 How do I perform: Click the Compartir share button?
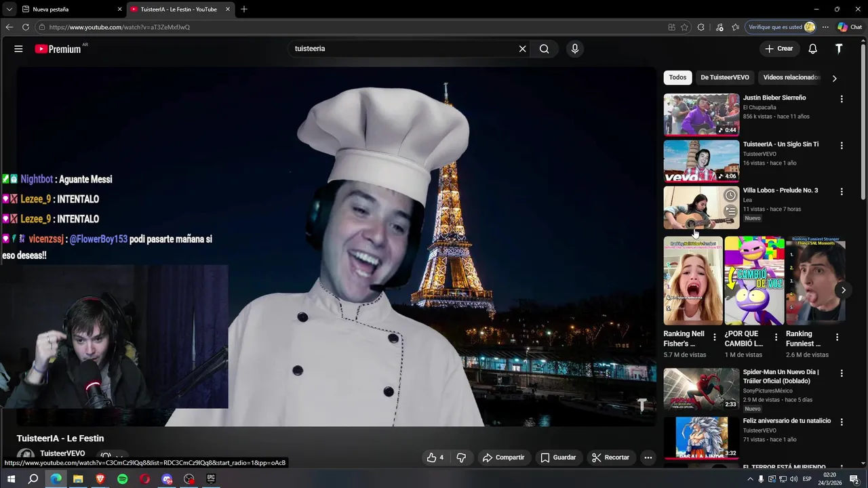[x=503, y=457]
